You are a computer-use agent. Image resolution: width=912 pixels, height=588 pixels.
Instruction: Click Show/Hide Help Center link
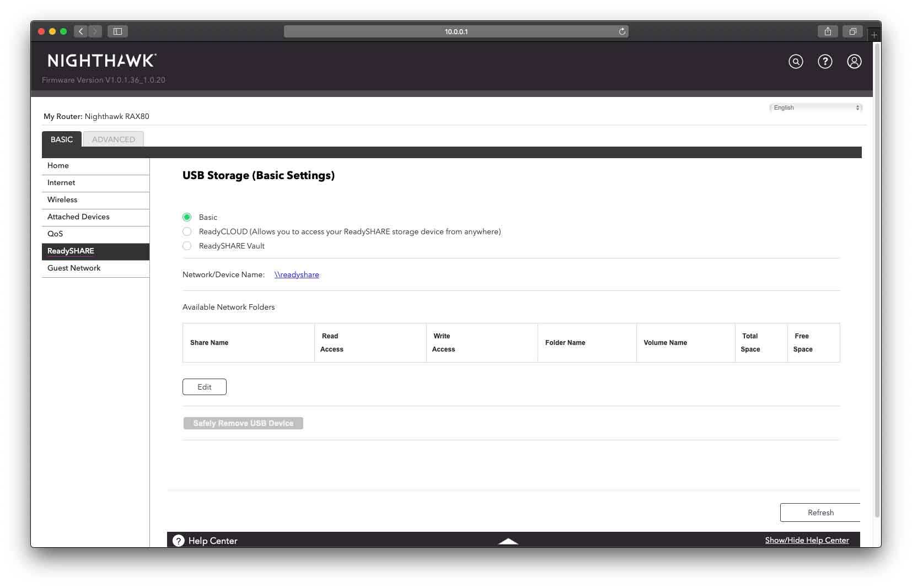click(x=807, y=540)
